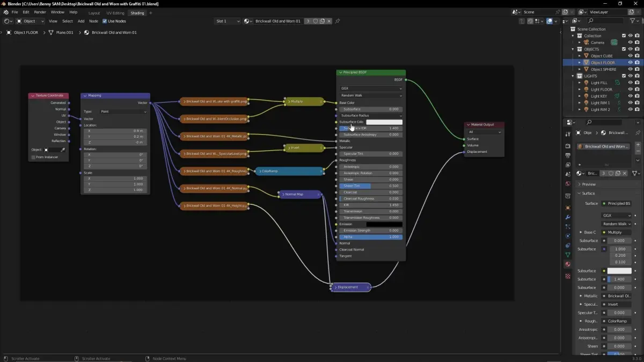Open the editor type selector icon

coord(8,21)
